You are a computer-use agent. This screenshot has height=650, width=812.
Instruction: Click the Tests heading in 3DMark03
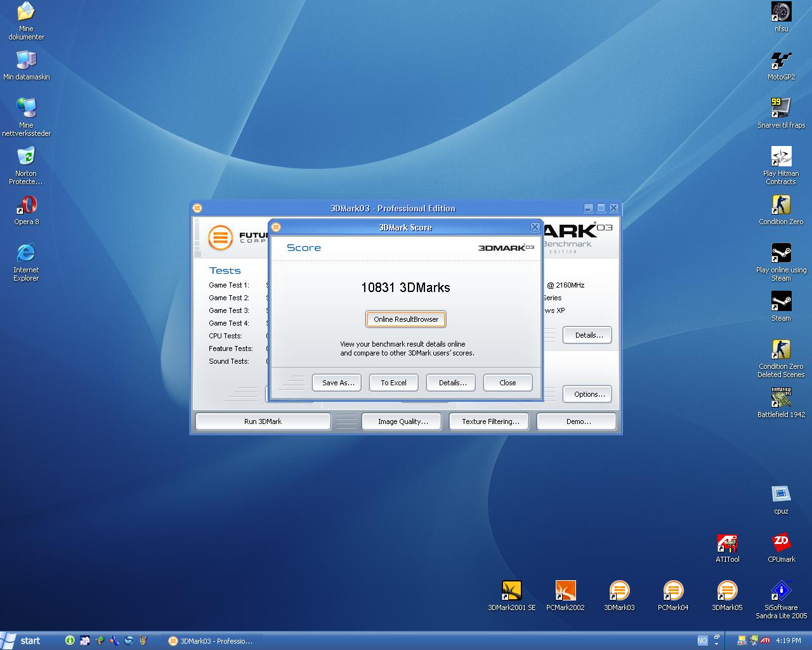(225, 270)
